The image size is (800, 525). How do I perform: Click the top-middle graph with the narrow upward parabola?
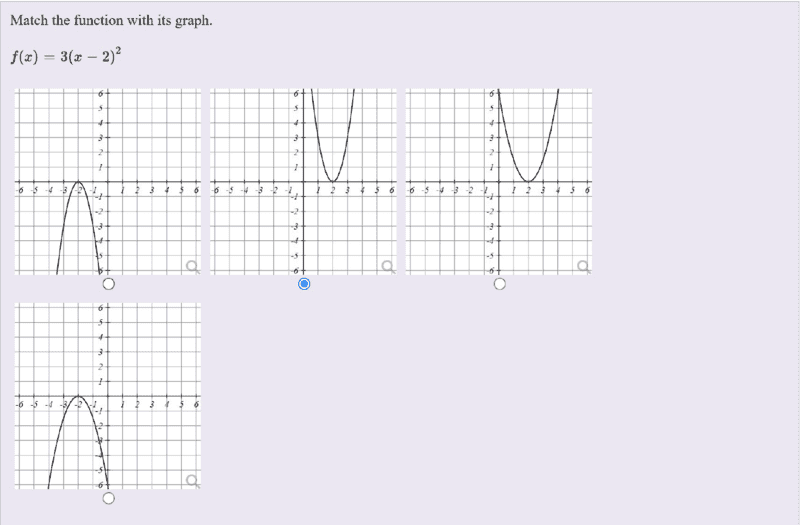303,181
